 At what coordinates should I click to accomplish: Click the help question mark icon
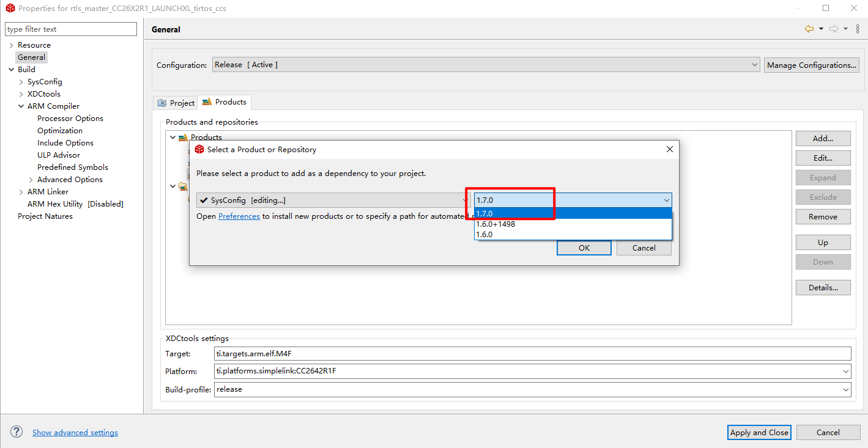click(17, 431)
